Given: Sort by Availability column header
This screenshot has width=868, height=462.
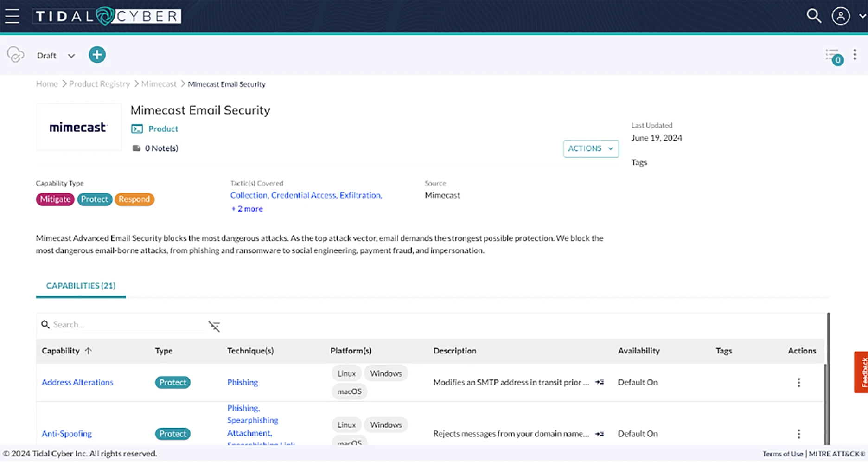Looking at the screenshot, I should (638, 351).
